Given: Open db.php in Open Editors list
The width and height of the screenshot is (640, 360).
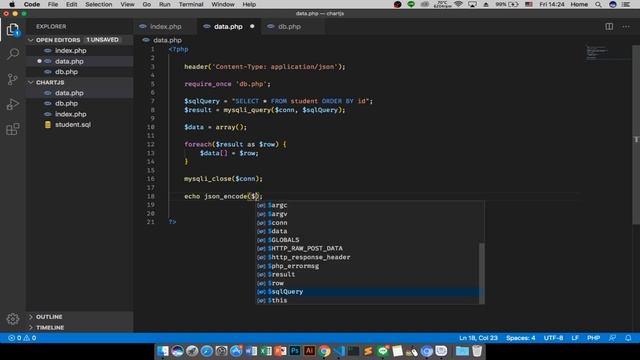Looking at the screenshot, I should 80,72.
